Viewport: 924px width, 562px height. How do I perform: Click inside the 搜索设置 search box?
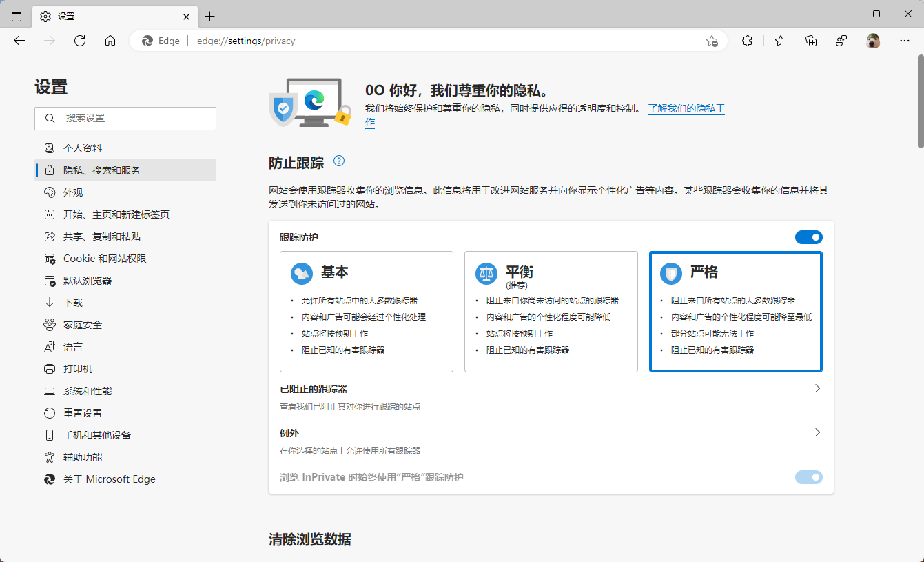pyautogui.click(x=125, y=118)
